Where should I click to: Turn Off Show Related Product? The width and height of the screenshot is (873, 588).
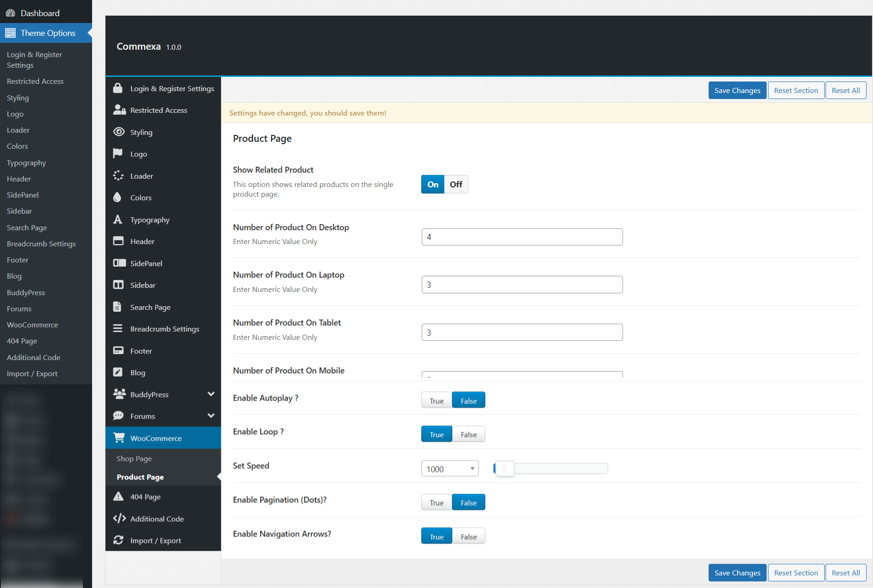click(456, 184)
